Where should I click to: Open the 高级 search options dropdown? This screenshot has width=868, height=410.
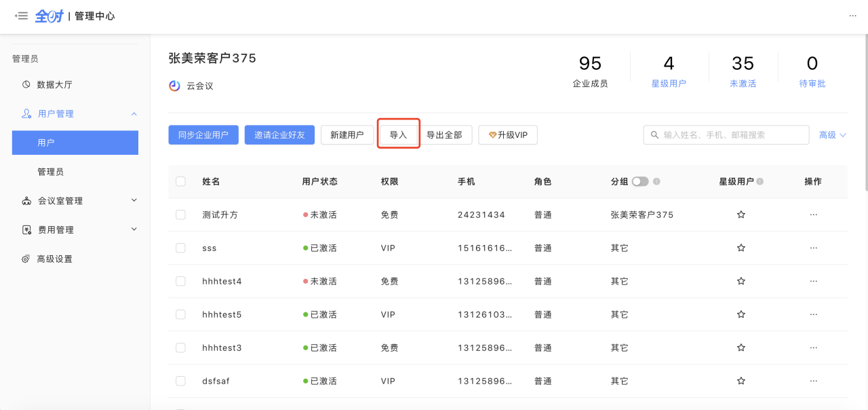tap(833, 135)
